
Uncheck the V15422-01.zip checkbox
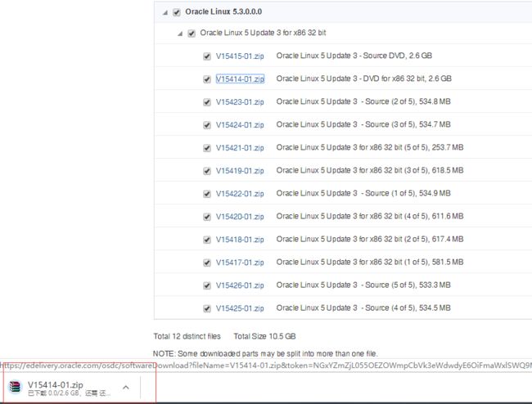pyautogui.click(x=206, y=194)
